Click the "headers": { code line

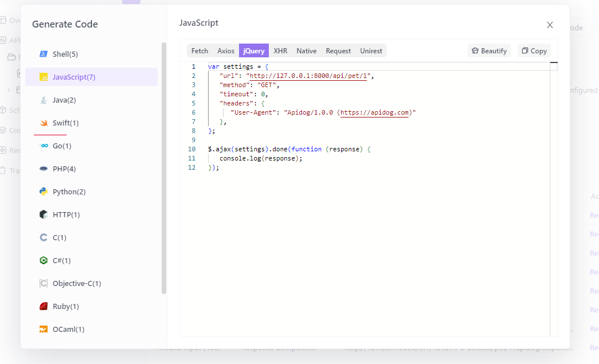point(242,103)
